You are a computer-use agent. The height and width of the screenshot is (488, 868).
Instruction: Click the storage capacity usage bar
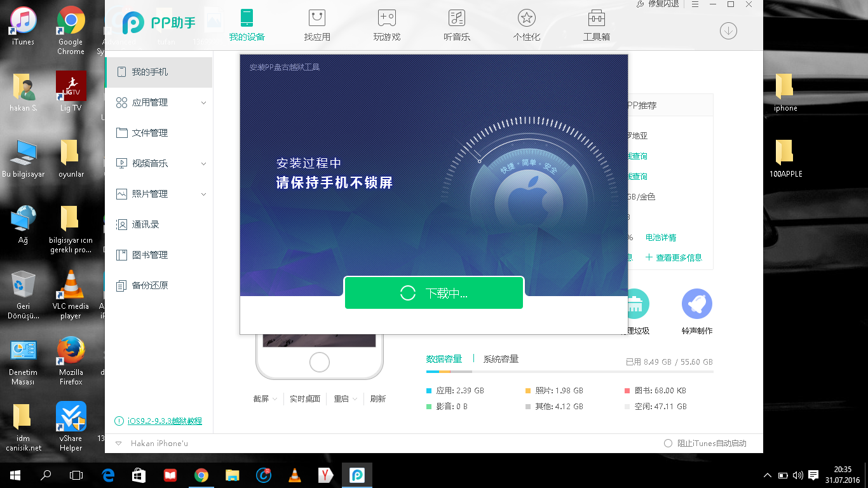tap(569, 371)
